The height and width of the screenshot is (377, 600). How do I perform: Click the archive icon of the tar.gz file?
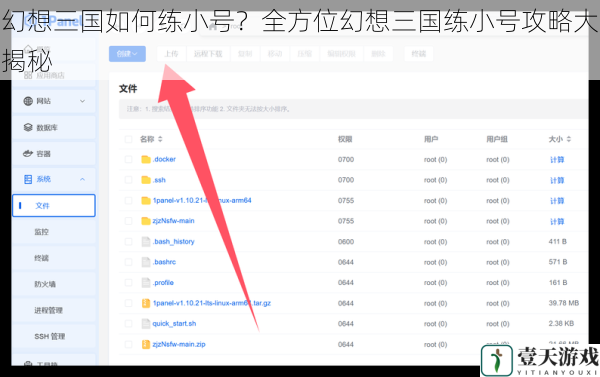point(146,303)
